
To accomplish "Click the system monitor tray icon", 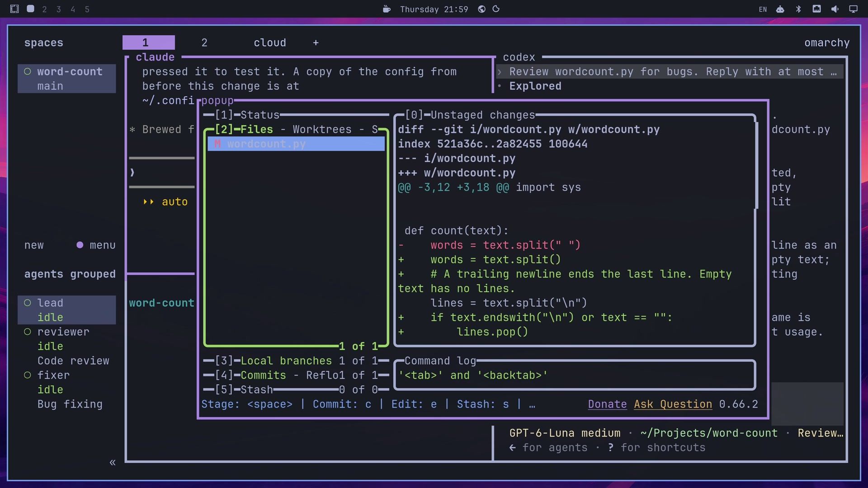I will click(x=816, y=9).
